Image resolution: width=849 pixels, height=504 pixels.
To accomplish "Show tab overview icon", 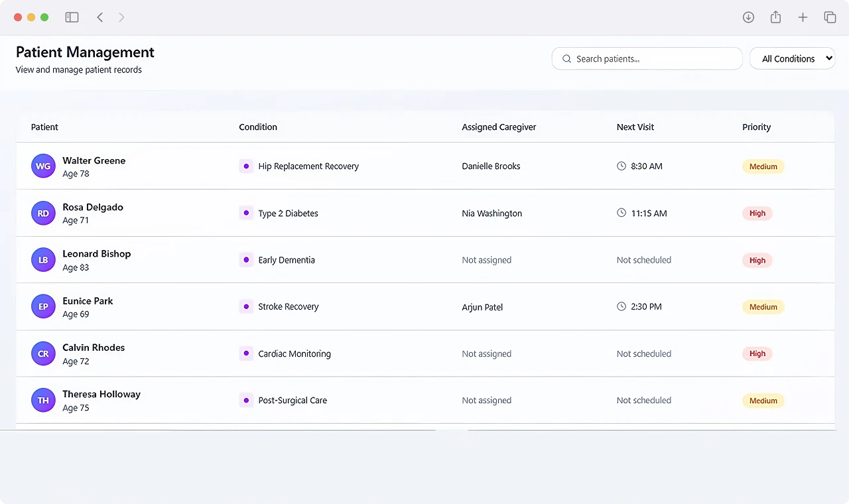I will click(830, 17).
